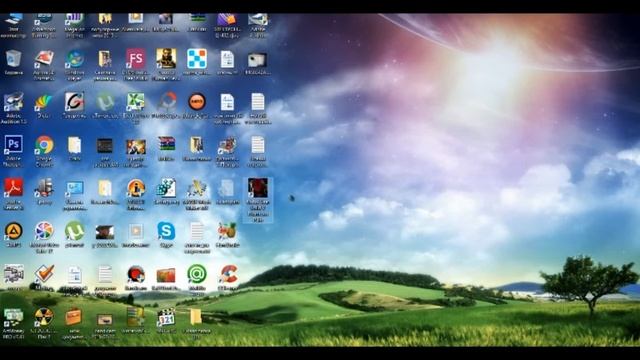Select the blue monitor screen shortcut
The image size is (640, 360).
coord(75,188)
